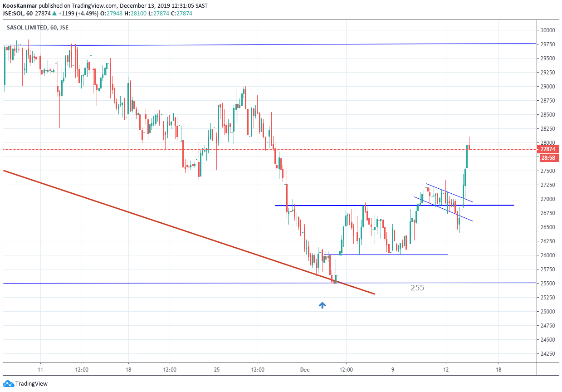Click the '12' date label after '9'
This screenshot has height=392, width=562.
click(446, 369)
